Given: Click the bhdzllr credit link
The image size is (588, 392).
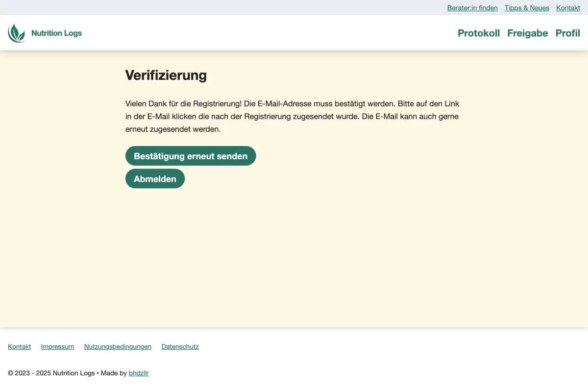Looking at the screenshot, I should 139,373.
